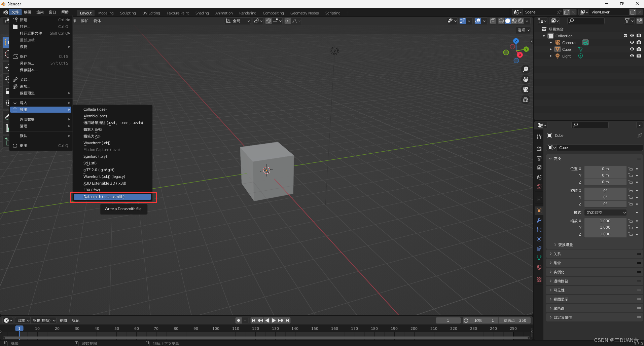Open the XYZ Euler rotation mode dropdown
The width and height of the screenshot is (644, 346).
tap(605, 212)
